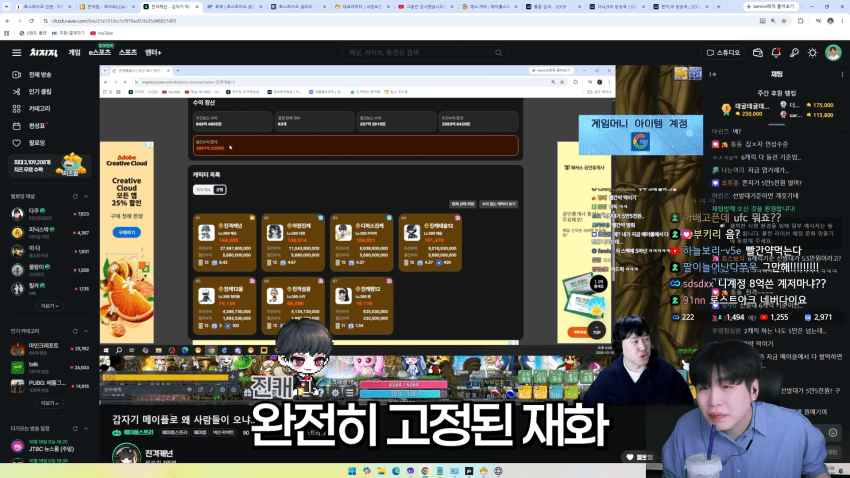Open the hamburger menu in Chzzk header

click(x=16, y=53)
